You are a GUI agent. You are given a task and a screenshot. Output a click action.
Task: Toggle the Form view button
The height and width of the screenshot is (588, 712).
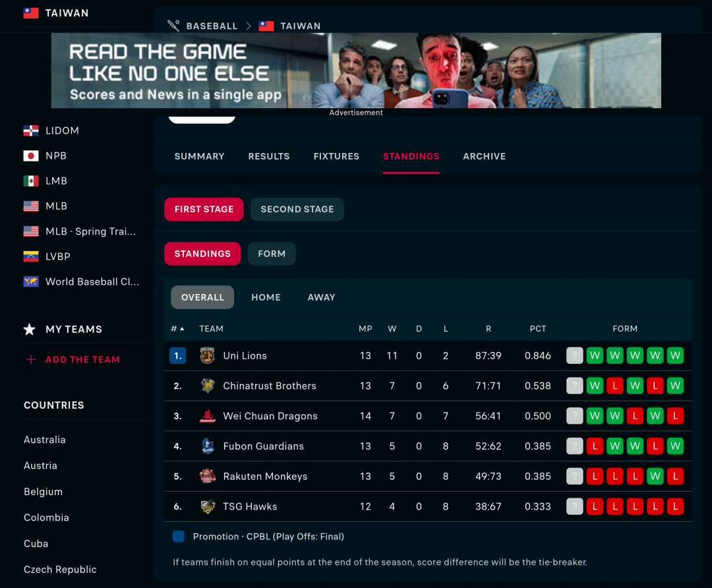pos(272,254)
